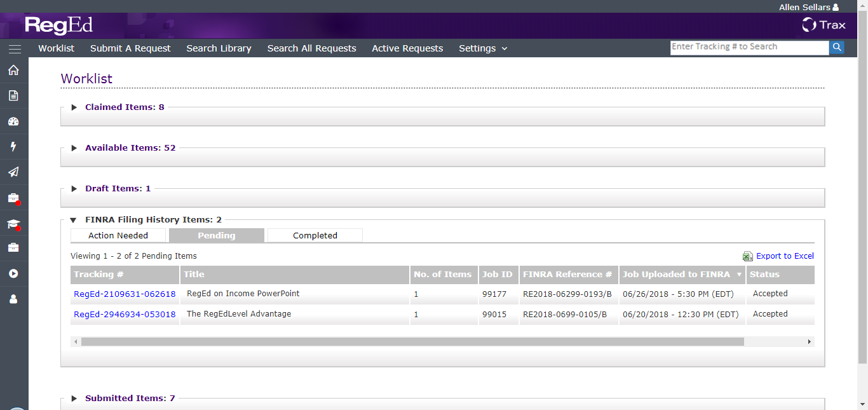This screenshot has height=410, width=868.
Task: Click the Tracking # column header
Action: [x=125, y=275]
